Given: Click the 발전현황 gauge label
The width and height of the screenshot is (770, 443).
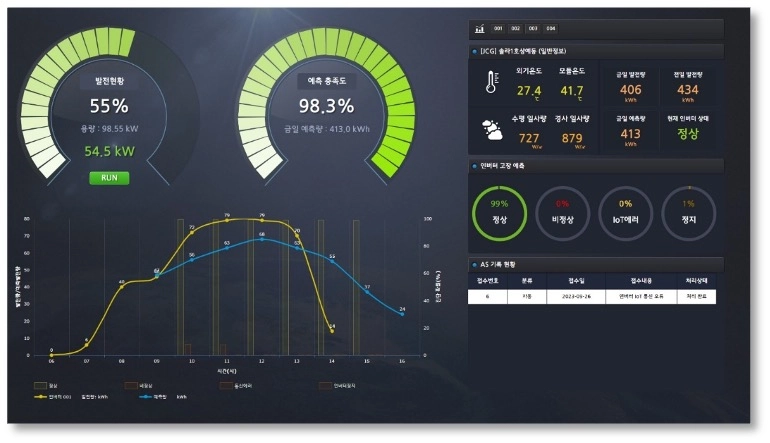Looking at the screenshot, I should click(x=110, y=81).
